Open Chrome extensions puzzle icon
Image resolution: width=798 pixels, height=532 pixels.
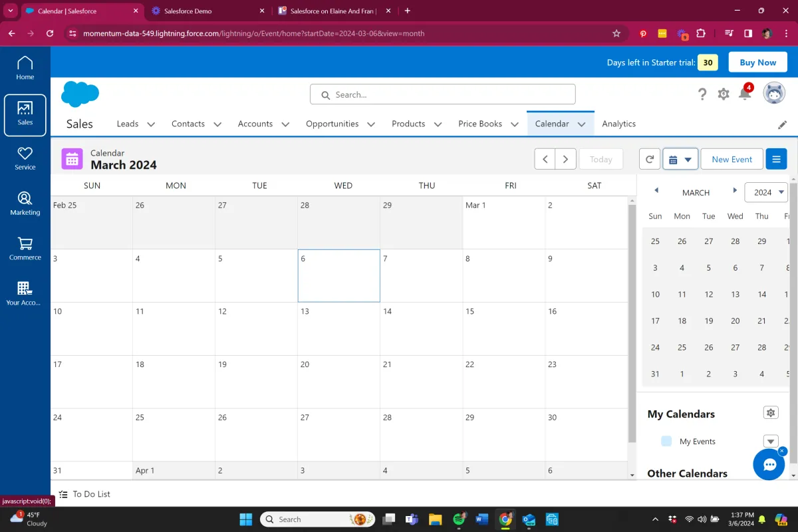(701, 33)
